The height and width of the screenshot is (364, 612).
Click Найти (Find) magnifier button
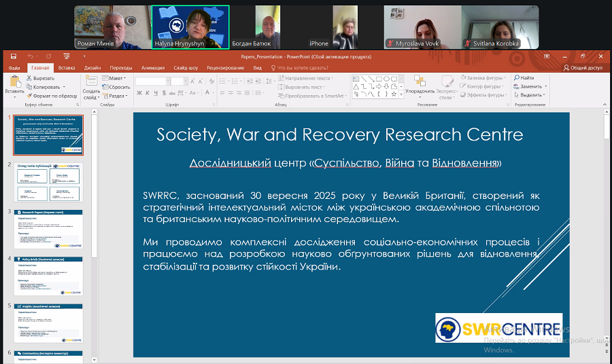(524, 78)
